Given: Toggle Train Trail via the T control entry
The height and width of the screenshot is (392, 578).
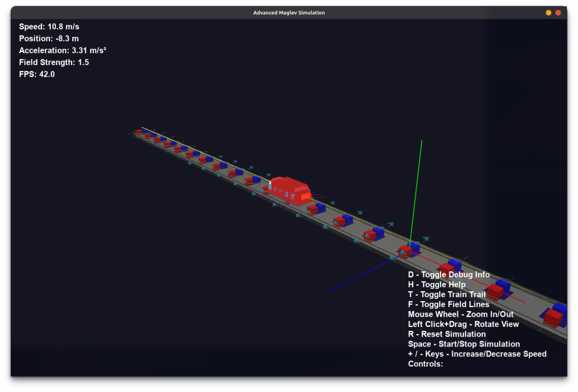Looking at the screenshot, I should pos(447,294).
